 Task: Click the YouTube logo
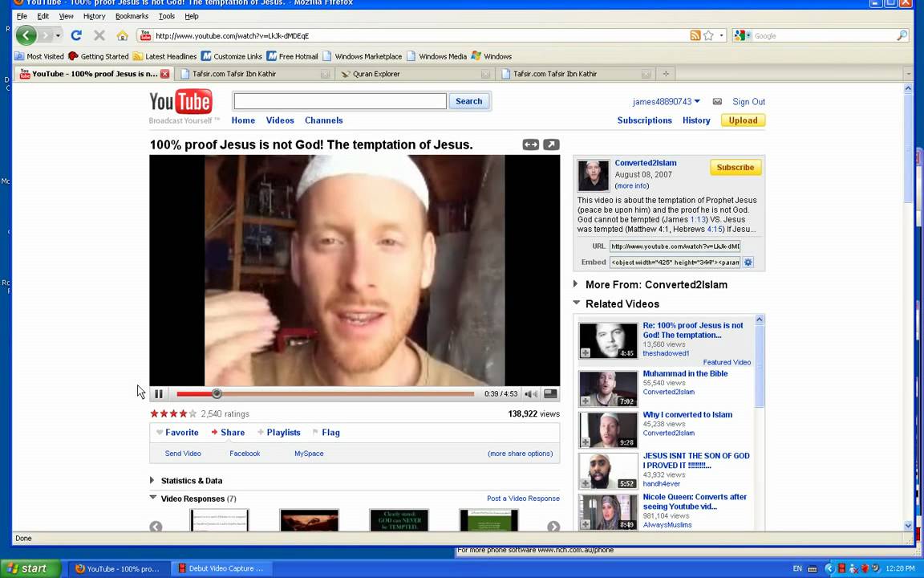pos(181,101)
